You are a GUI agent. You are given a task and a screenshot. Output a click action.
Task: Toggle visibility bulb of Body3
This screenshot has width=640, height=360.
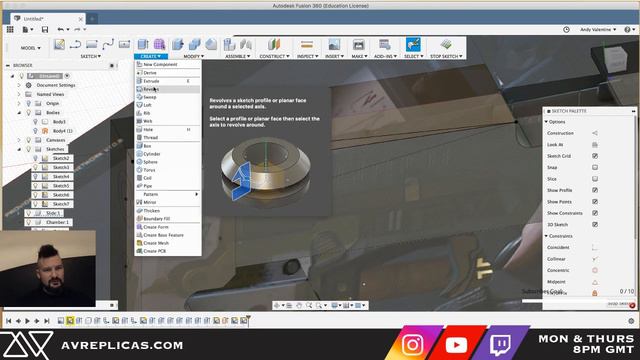click(36, 122)
